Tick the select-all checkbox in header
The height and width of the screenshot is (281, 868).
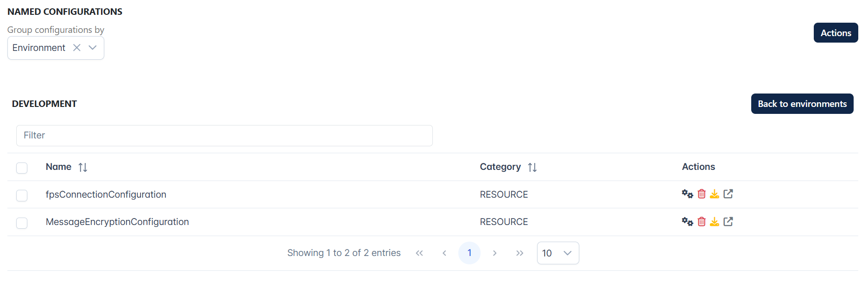(22, 168)
